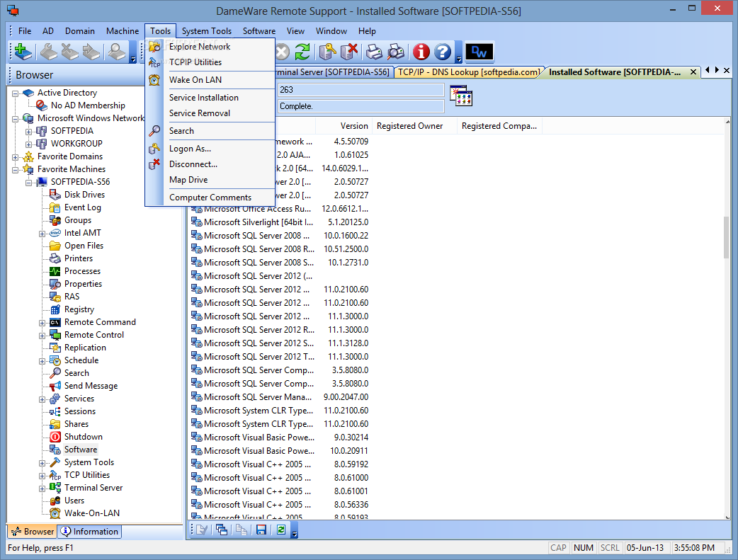Switch to the Terminal Server tab
738x560 pixels.
point(333,72)
